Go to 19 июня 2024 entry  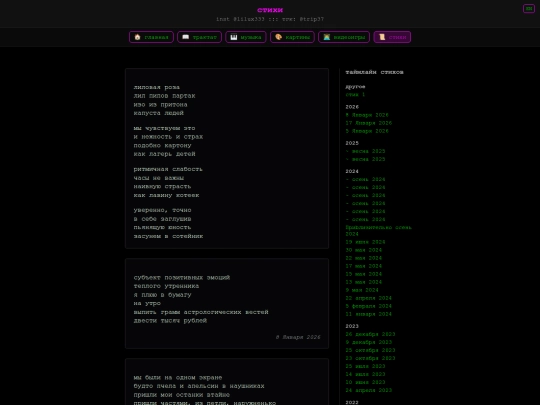pos(365,242)
